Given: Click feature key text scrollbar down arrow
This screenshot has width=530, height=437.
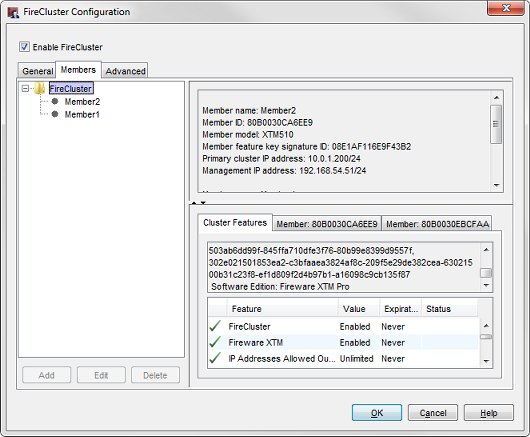Looking at the screenshot, I should [x=486, y=285].
